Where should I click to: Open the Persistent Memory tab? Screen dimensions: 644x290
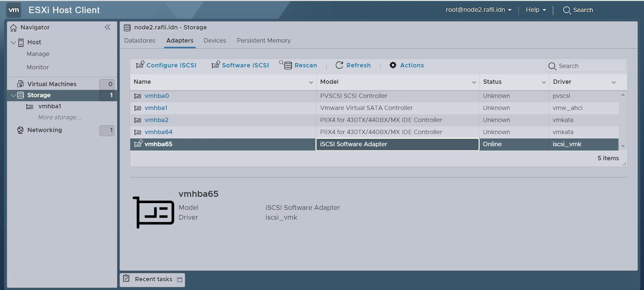[264, 41]
